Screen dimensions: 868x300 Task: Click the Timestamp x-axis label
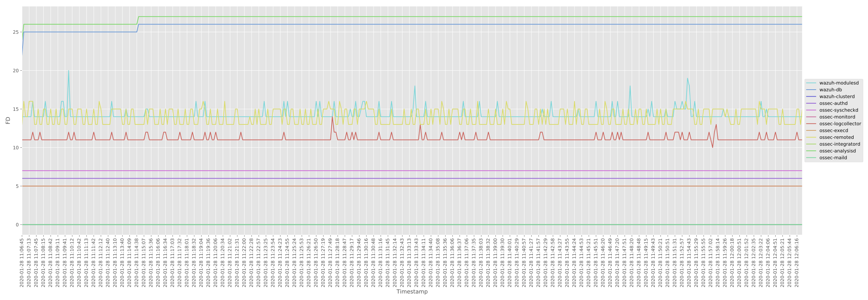click(x=412, y=292)
